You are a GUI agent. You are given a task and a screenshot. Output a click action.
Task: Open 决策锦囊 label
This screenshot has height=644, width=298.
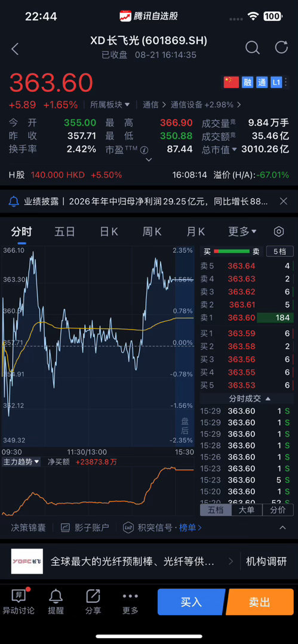[29, 528]
